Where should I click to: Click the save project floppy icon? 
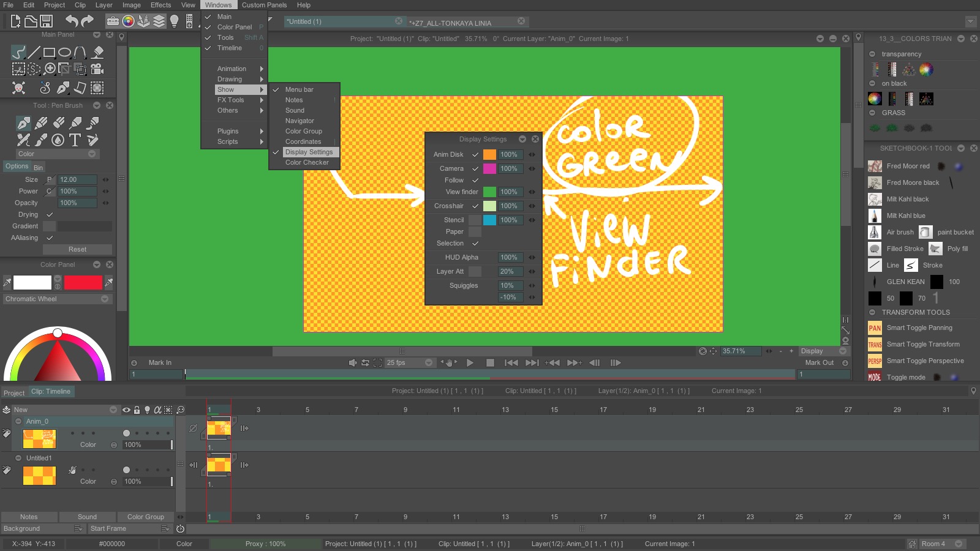(46, 21)
